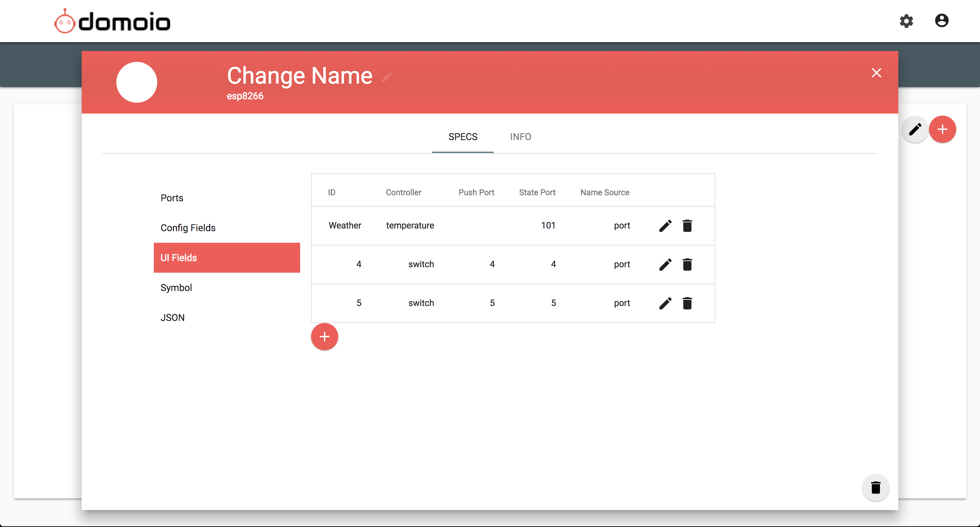Image resolution: width=980 pixels, height=527 pixels.
Task: Edit device name pencil next to Change Name
Action: click(387, 77)
